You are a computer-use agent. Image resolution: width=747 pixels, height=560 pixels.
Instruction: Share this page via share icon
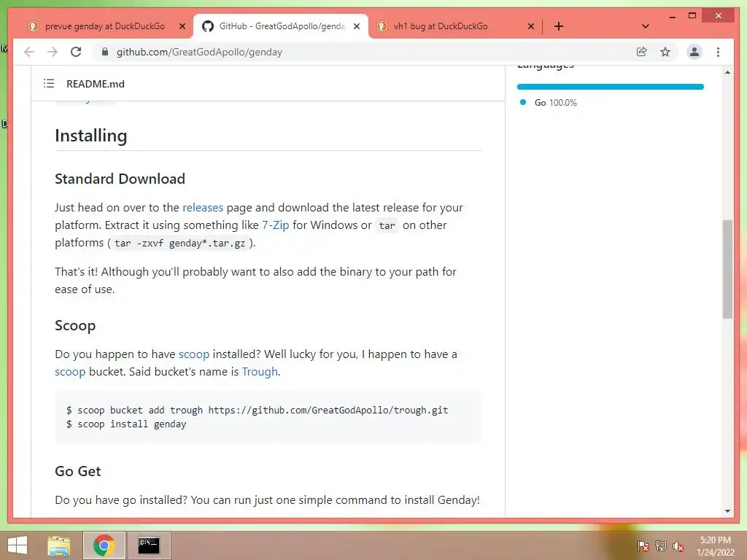642,52
